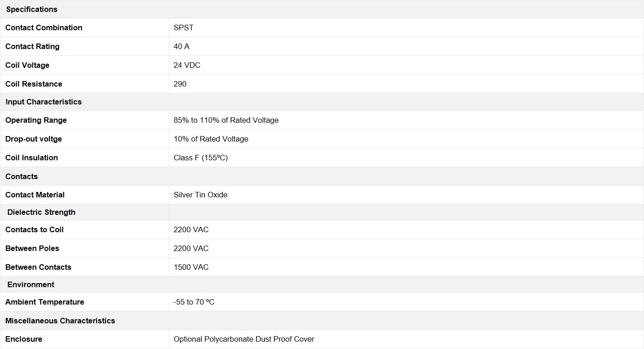
Task: Click the Coil Voltage label
Action: [27, 65]
